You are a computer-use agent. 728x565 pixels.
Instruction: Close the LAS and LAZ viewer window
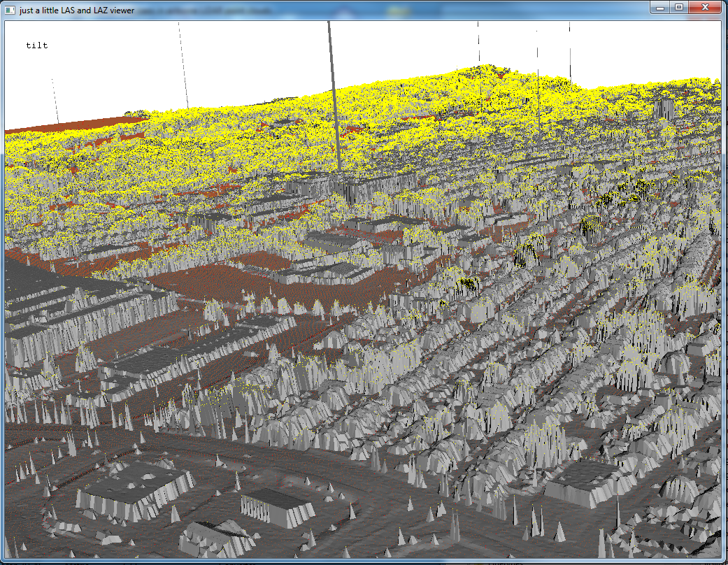[705, 7]
